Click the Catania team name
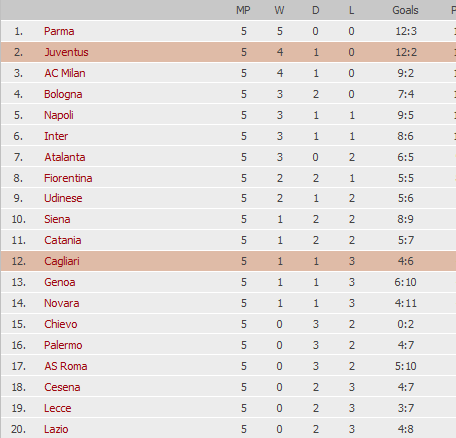This screenshot has width=456, height=438. pyautogui.click(x=63, y=240)
